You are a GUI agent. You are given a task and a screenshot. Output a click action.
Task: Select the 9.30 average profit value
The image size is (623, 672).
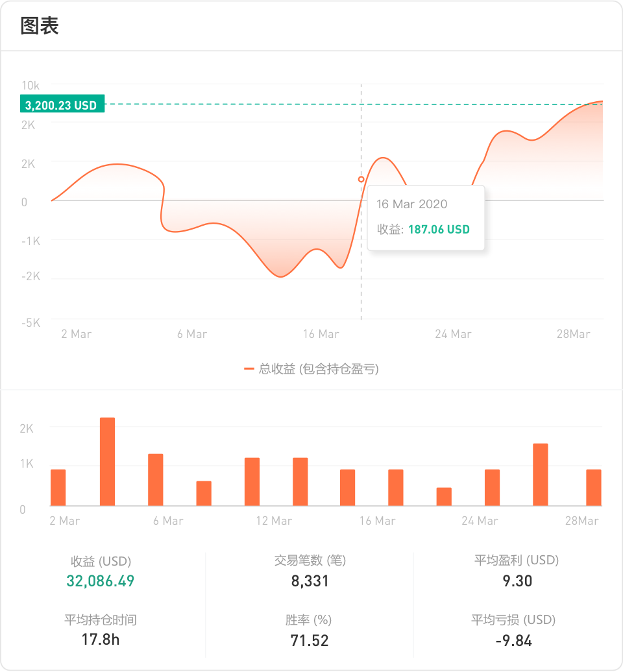pos(517,581)
